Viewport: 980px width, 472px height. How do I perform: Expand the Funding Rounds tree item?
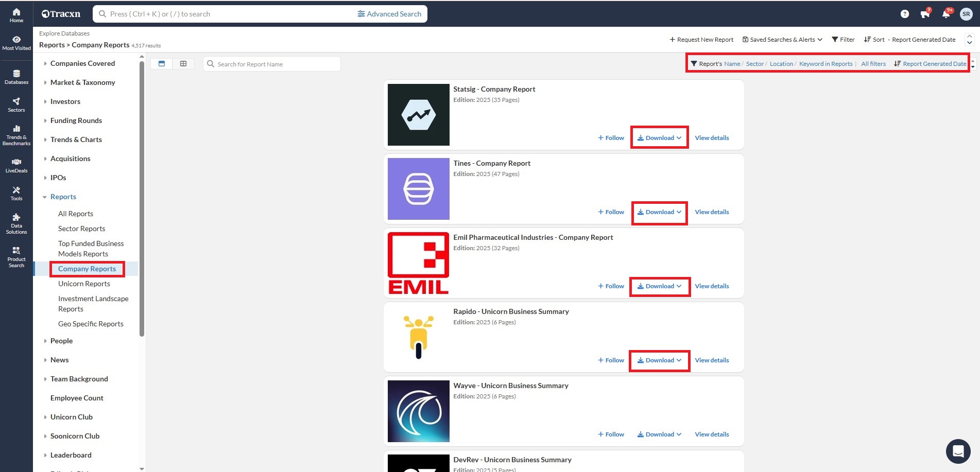[76, 120]
